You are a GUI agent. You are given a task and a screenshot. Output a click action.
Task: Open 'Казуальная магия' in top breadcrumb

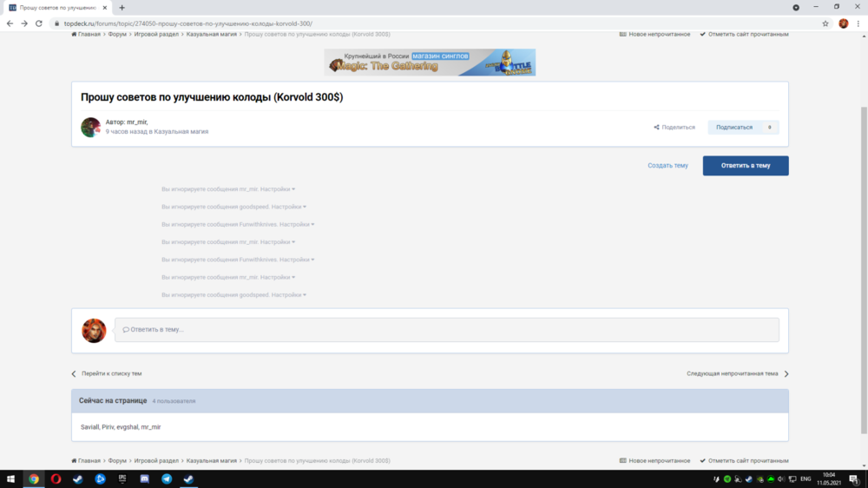(x=211, y=34)
